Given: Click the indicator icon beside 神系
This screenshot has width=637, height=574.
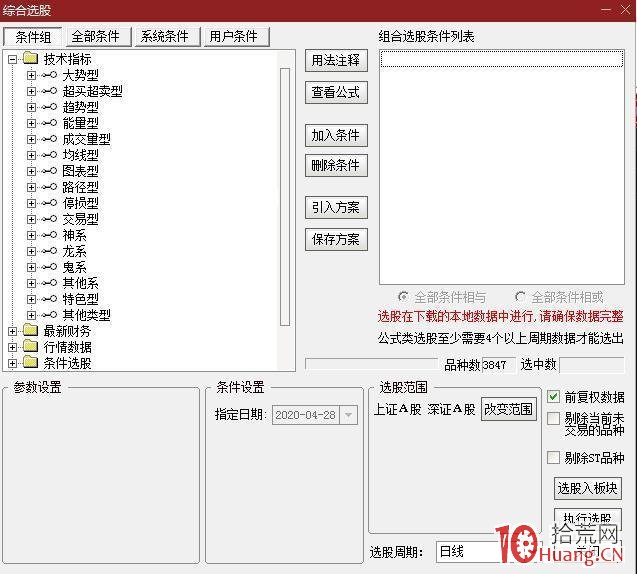Looking at the screenshot, I should coord(49,235).
